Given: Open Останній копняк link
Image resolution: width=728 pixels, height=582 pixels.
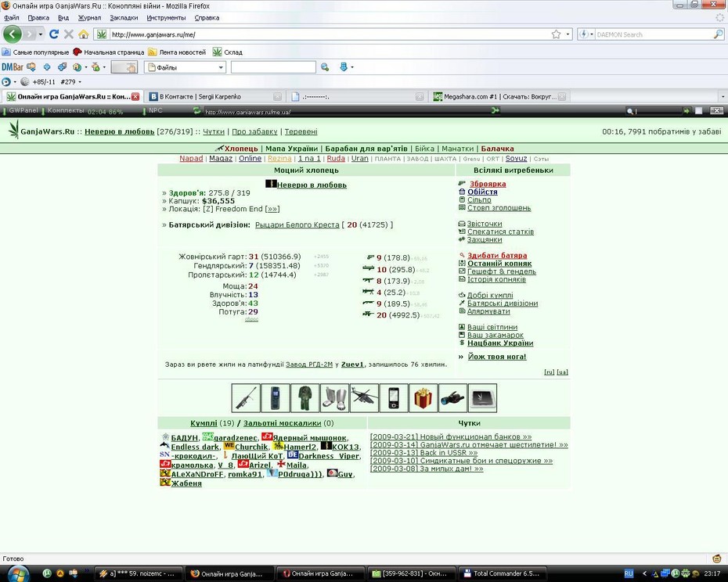Looking at the screenshot, I should (499, 263).
